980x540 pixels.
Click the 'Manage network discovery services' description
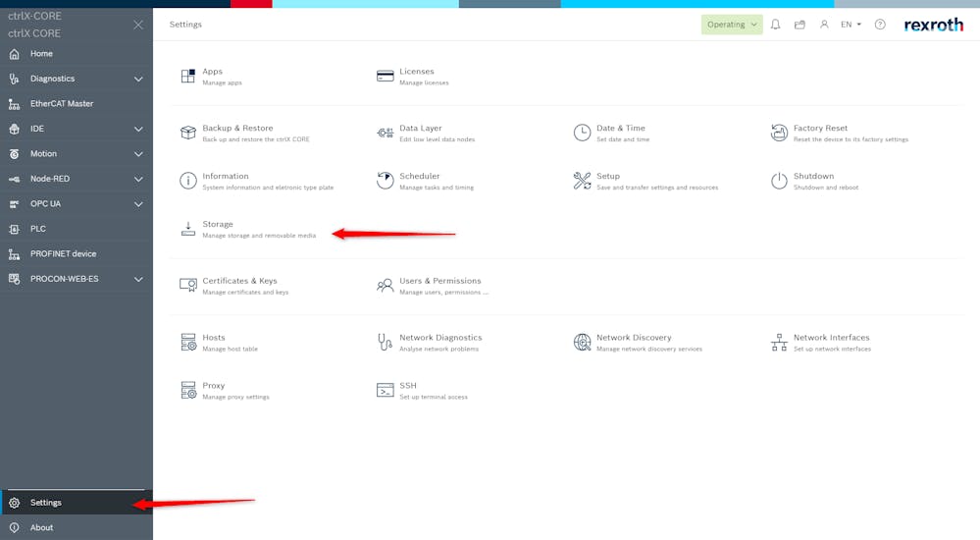click(648, 350)
